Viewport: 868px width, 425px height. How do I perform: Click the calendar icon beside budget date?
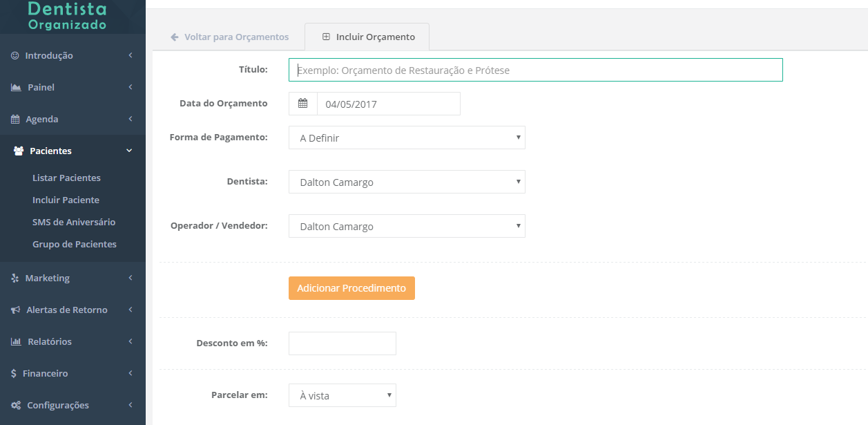coord(302,104)
